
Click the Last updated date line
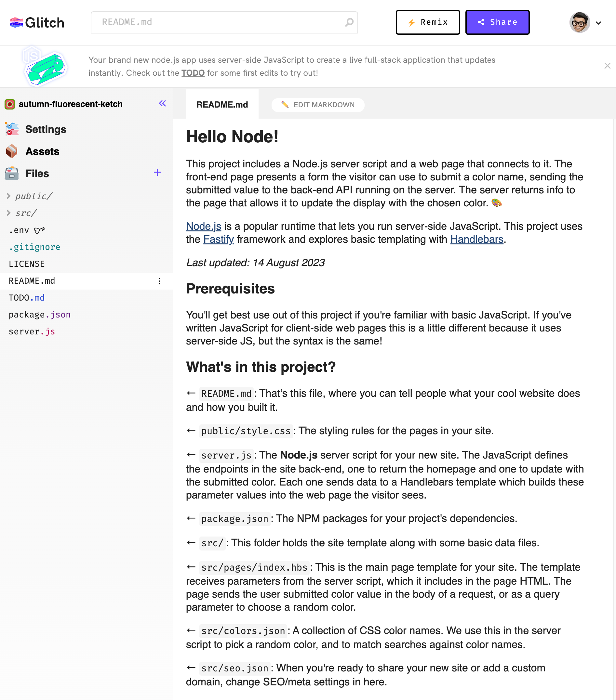[255, 263]
